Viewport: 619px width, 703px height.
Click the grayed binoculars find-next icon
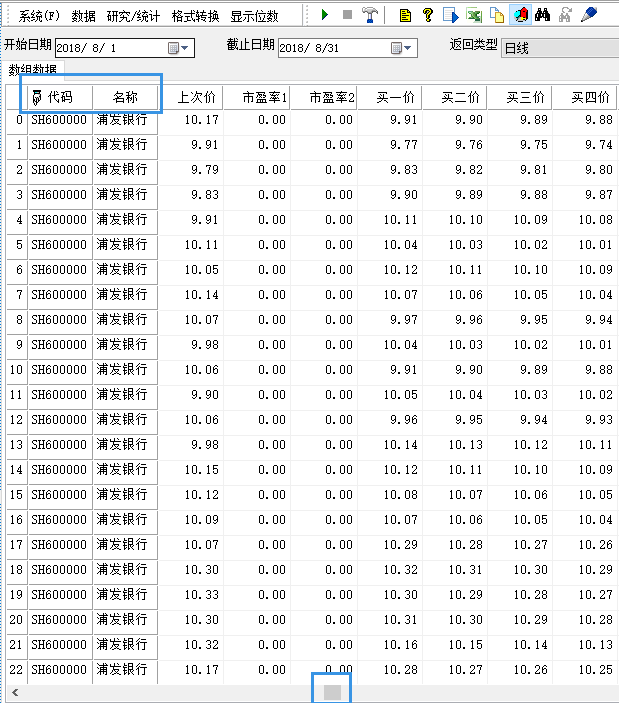[565, 15]
